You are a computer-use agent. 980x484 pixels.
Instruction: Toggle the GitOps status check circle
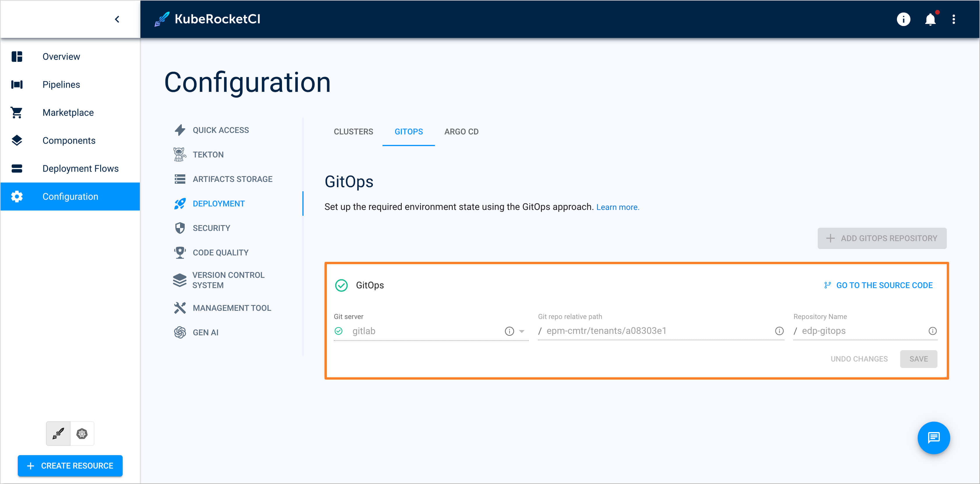pos(342,285)
